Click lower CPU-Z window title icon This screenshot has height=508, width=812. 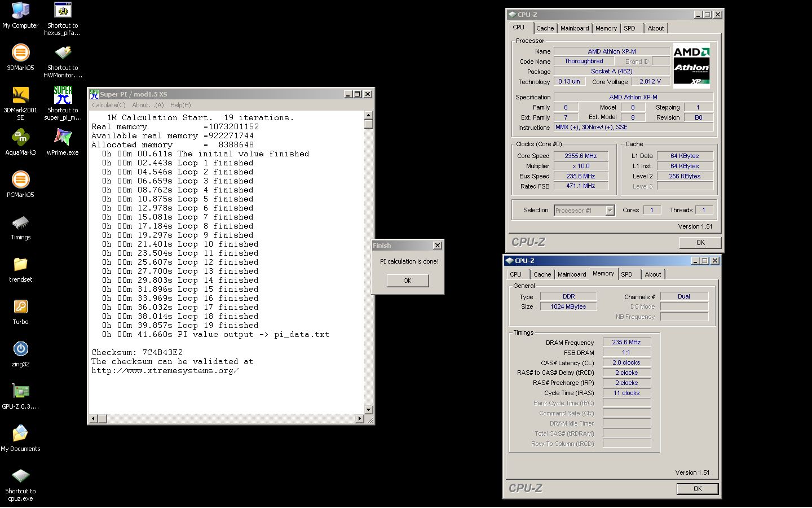(509, 261)
